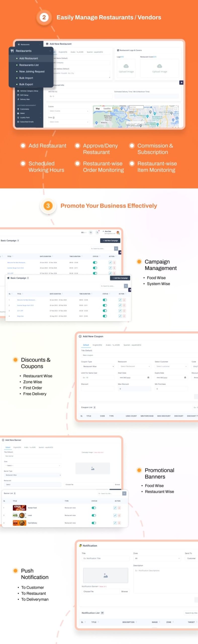This screenshot has width=198, height=644.
Task: Disable the Local banner status toggle
Action: tap(94, 515)
